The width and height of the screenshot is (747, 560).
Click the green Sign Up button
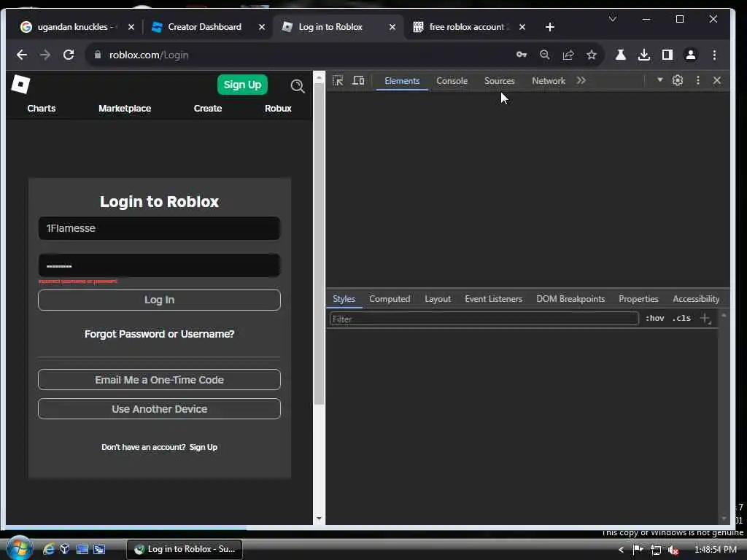point(242,85)
